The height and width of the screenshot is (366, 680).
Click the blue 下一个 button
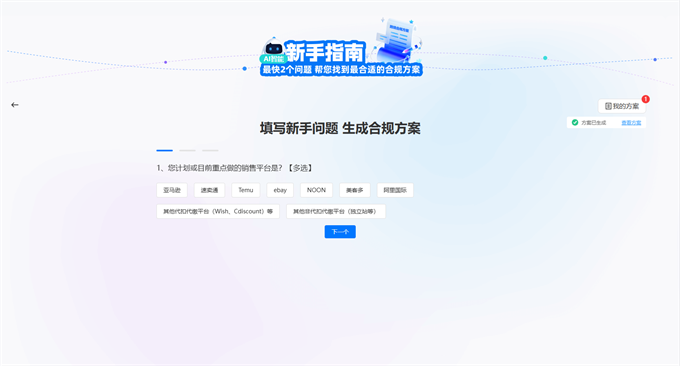[x=340, y=232]
